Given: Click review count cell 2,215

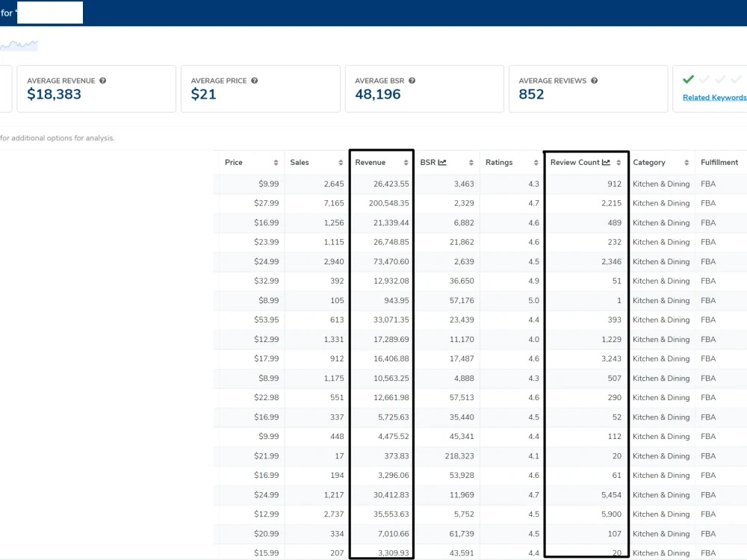Looking at the screenshot, I should (x=611, y=203).
